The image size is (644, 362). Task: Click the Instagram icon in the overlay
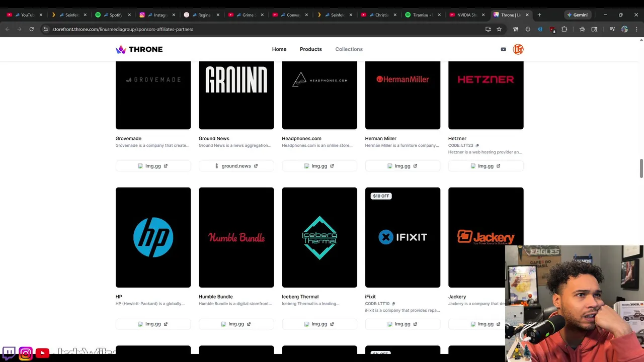(26, 353)
